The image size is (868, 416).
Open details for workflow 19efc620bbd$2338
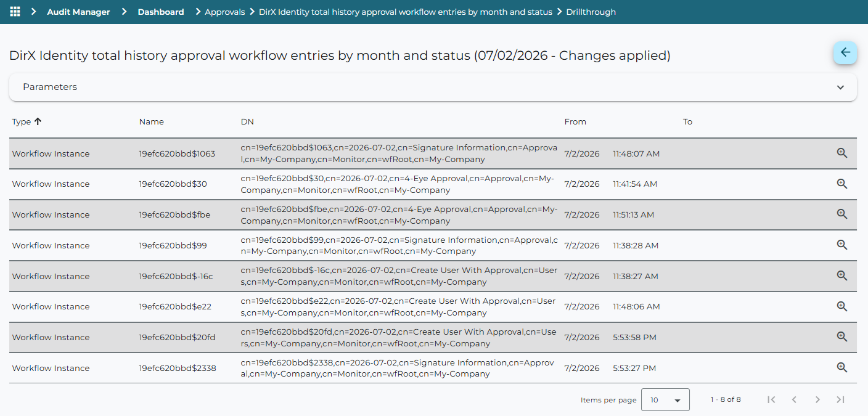[x=841, y=368]
